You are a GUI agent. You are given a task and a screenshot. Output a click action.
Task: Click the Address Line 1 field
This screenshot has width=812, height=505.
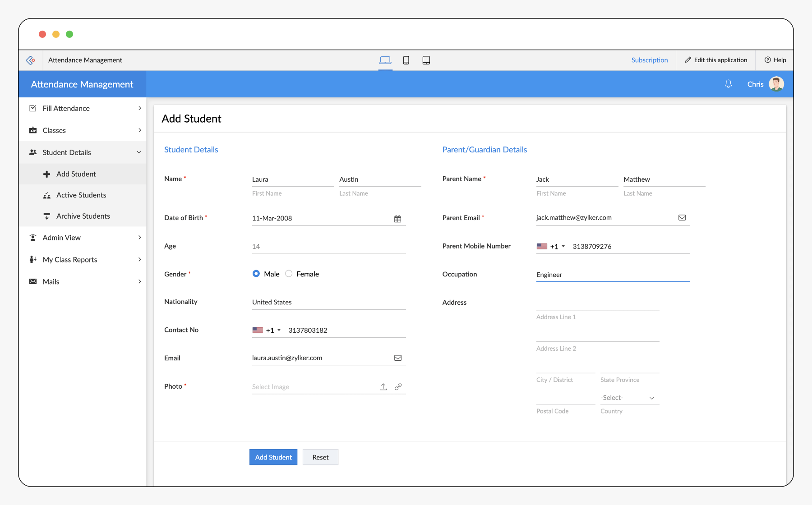point(597,303)
